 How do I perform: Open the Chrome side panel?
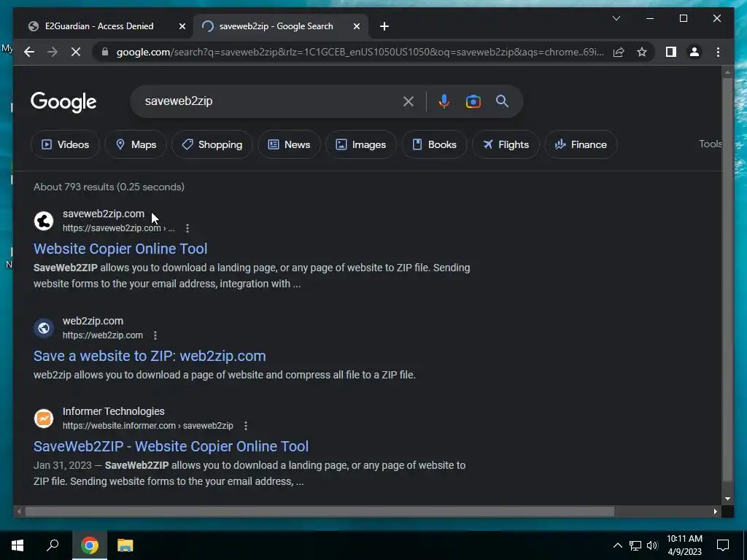[x=671, y=52]
